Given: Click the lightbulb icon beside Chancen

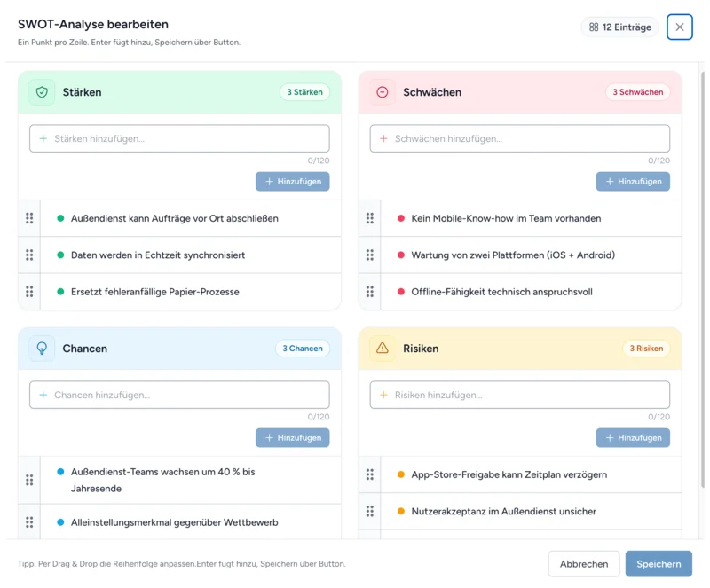Looking at the screenshot, I should pos(42,349).
